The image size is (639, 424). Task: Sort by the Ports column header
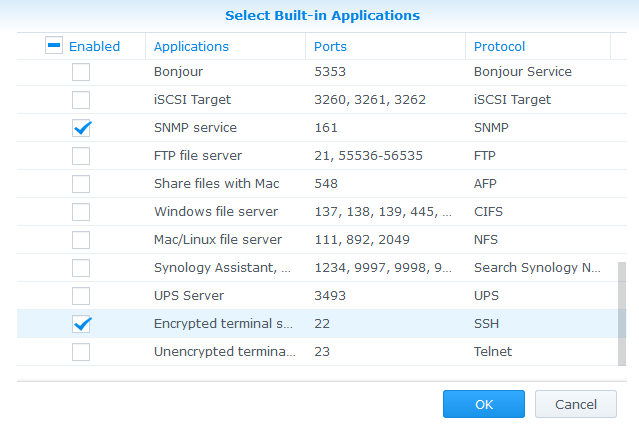coord(331,46)
